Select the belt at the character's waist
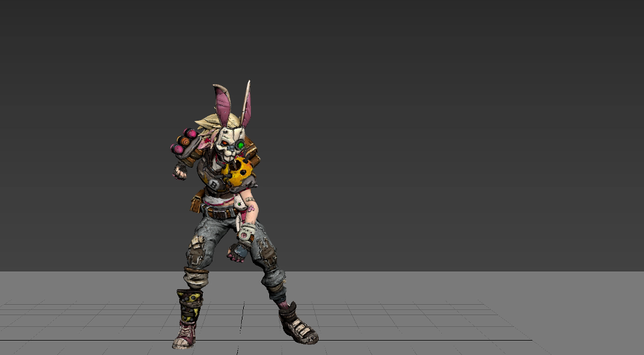The image size is (644, 355). (222, 213)
